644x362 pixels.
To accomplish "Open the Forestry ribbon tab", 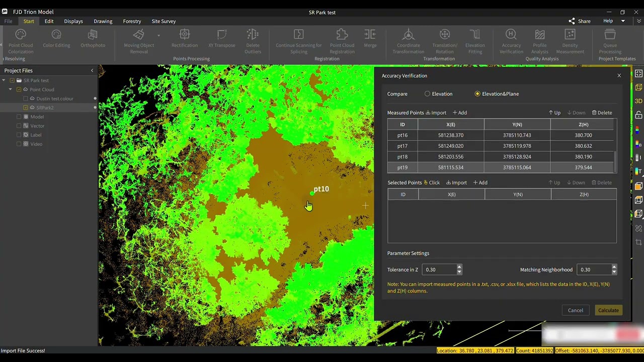I will coord(132,21).
